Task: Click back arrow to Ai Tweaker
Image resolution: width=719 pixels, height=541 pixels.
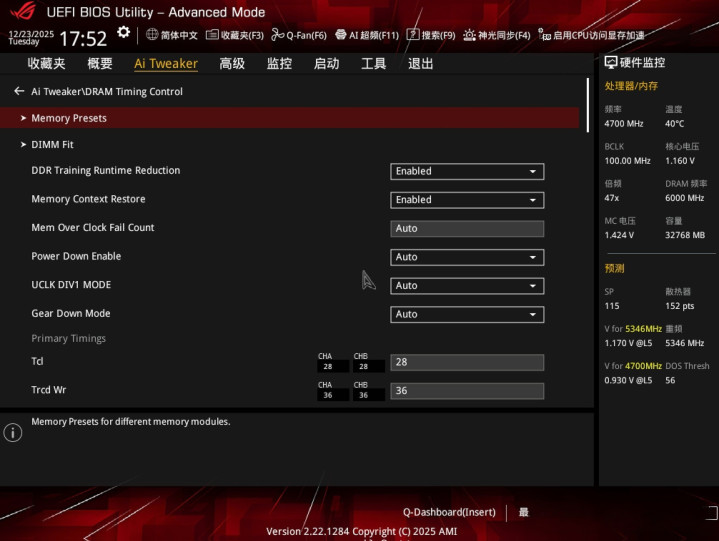Action: (x=19, y=91)
